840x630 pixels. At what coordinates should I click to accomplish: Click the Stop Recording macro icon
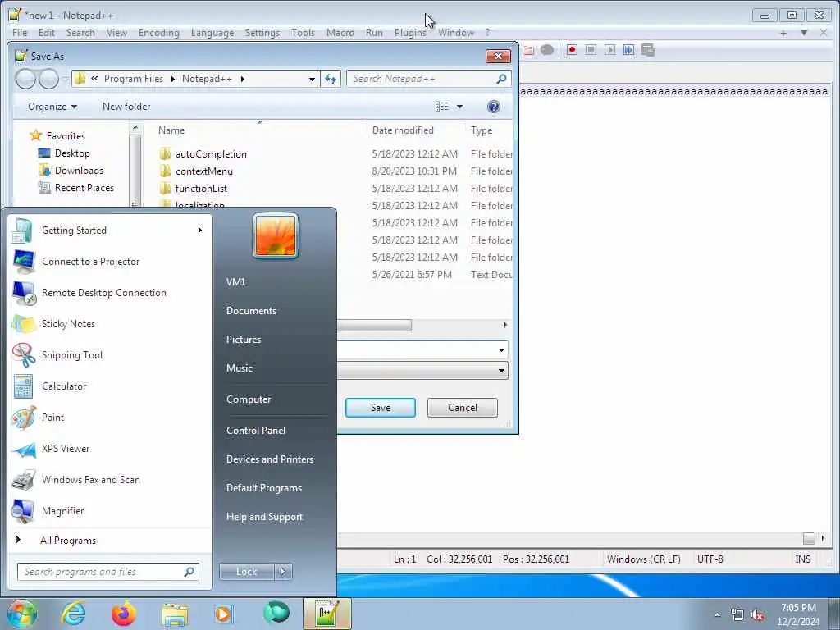tap(591, 50)
